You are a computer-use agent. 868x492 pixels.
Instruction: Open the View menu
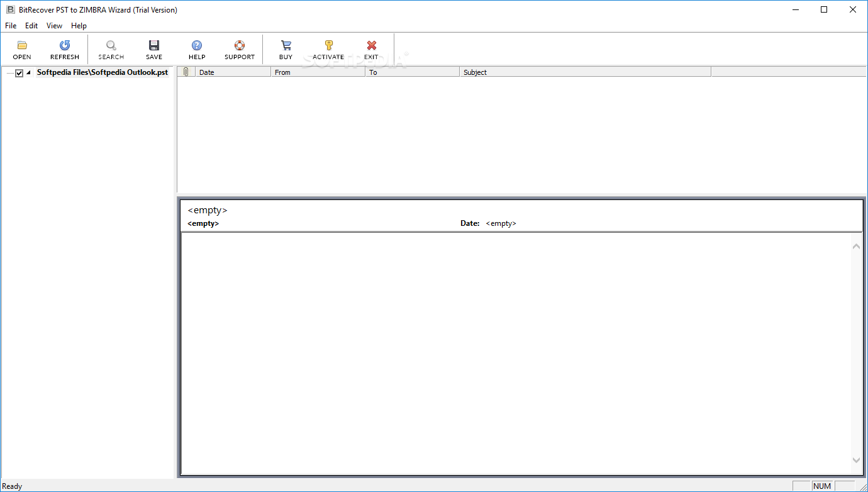tap(55, 26)
